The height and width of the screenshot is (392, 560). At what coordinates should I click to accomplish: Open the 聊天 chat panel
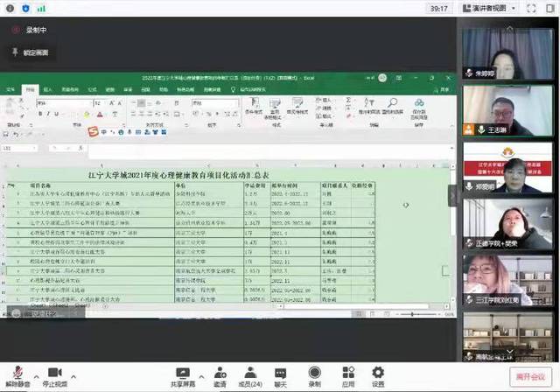coord(280,377)
